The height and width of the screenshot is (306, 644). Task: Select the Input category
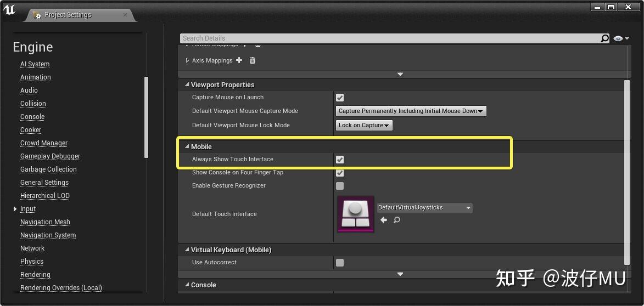pyautogui.click(x=28, y=209)
